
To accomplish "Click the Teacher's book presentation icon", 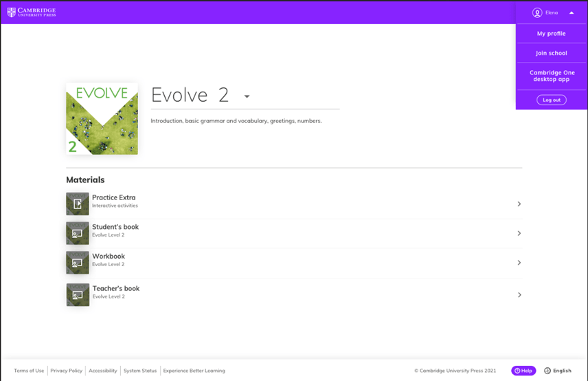I will pyautogui.click(x=78, y=294).
